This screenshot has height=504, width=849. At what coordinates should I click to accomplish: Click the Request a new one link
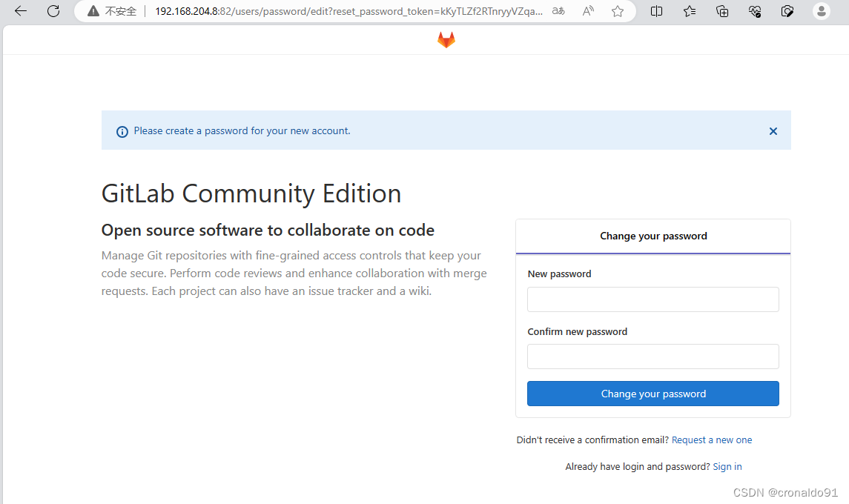tap(712, 440)
